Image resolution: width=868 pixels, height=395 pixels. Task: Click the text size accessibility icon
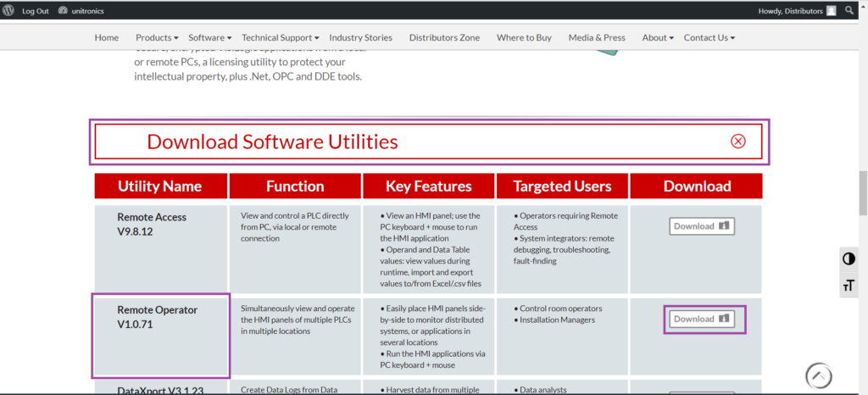849,286
